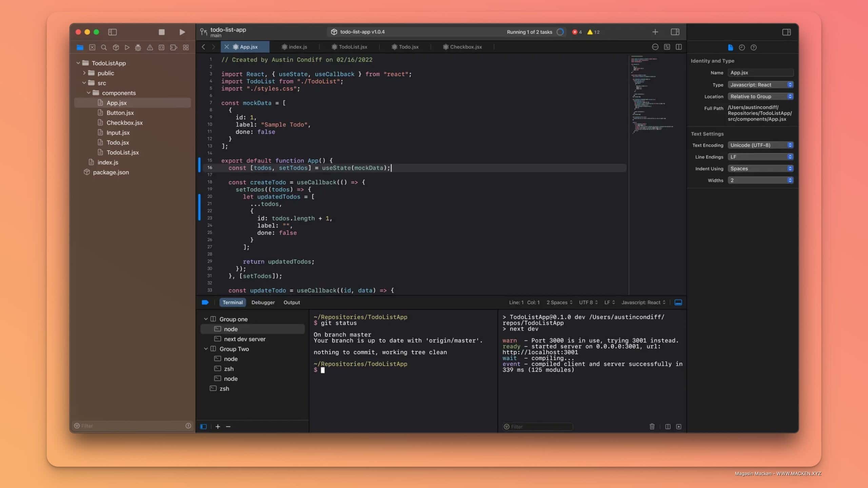Viewport: 868px width, 488px height.
Task: Open the debug bug navigator icon
Action: point(138,47)
